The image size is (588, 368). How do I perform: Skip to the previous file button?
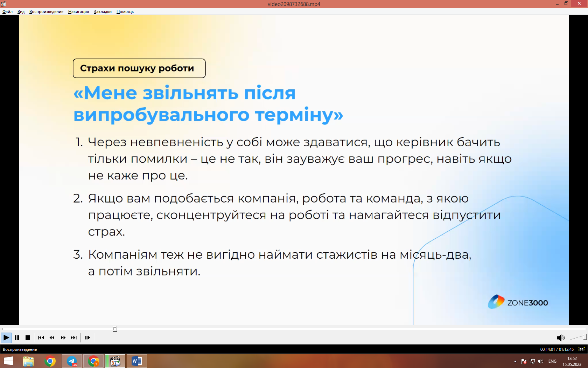click(41, 338)
